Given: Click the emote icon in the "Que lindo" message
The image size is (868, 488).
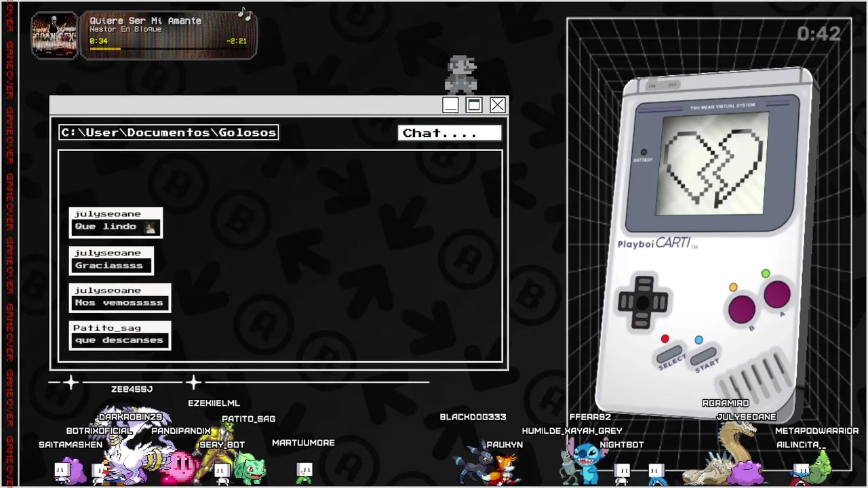Looking at the screenshot, I should (x=151, y=228).
